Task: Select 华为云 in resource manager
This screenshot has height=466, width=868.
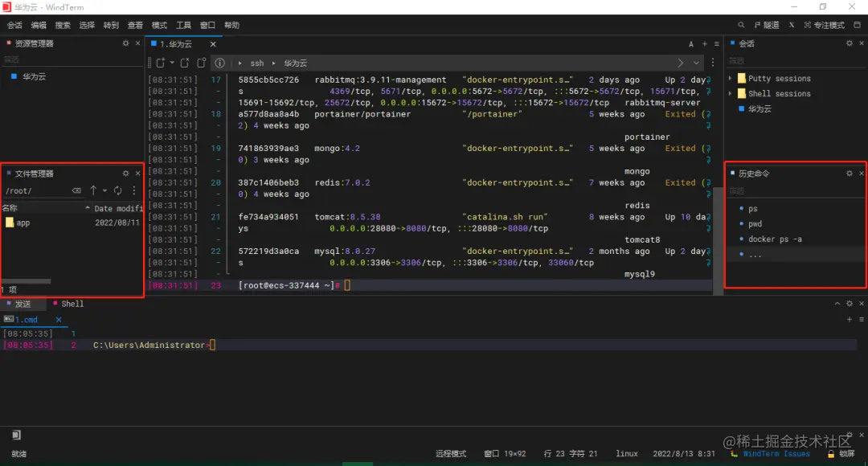Action: (x=35, y=76)
